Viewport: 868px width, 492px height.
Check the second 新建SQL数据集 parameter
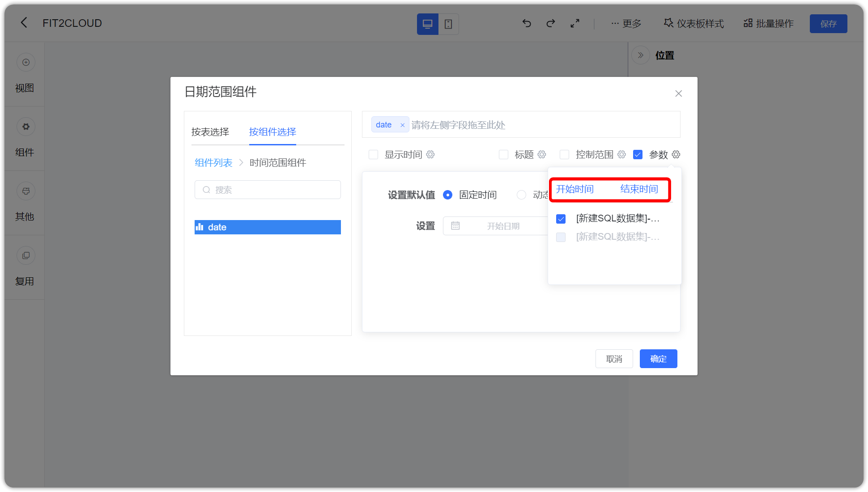(561, 237)
